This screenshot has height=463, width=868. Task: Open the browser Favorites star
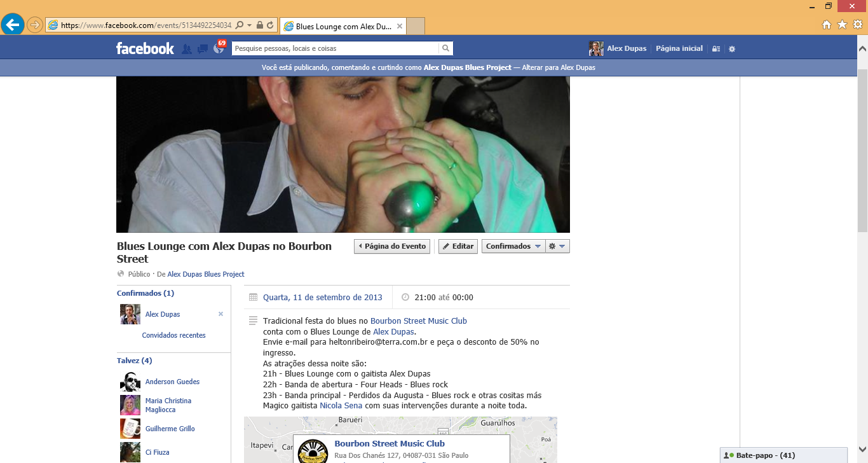click(842, 25)
